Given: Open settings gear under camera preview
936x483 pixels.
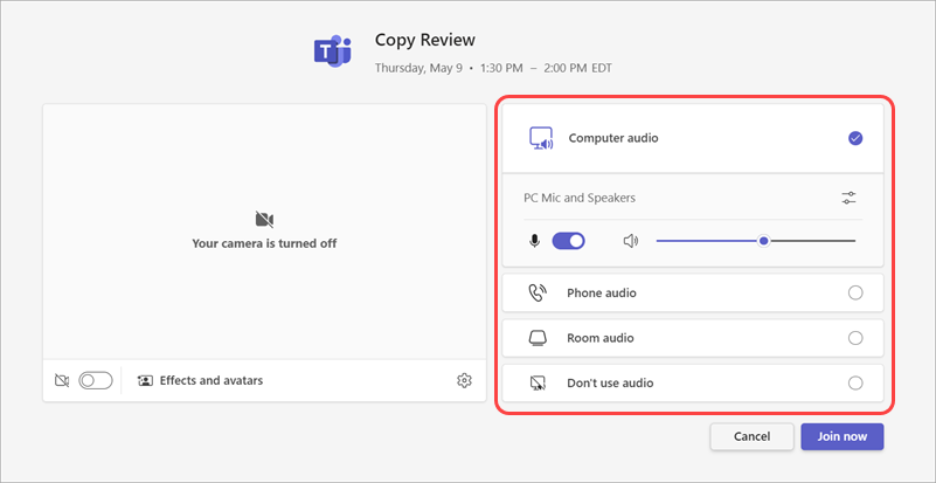Looking at the screenshot, I should pos(464,380).
